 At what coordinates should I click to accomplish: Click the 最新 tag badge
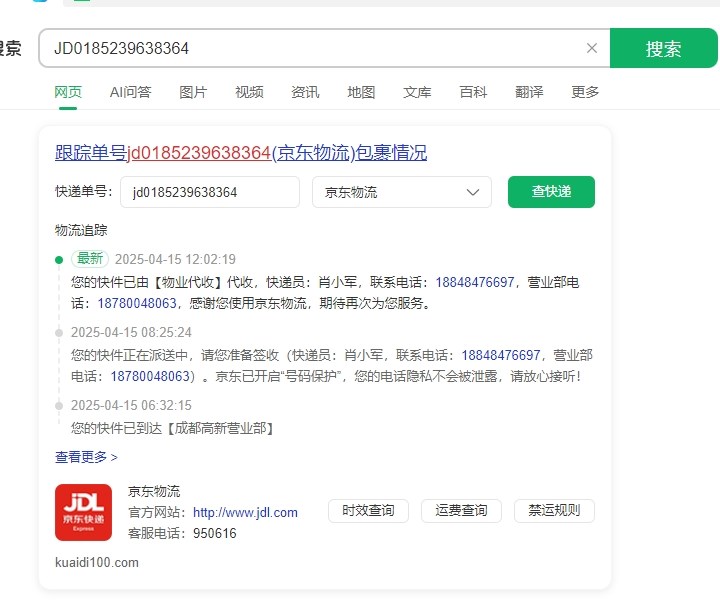(90, 259)
